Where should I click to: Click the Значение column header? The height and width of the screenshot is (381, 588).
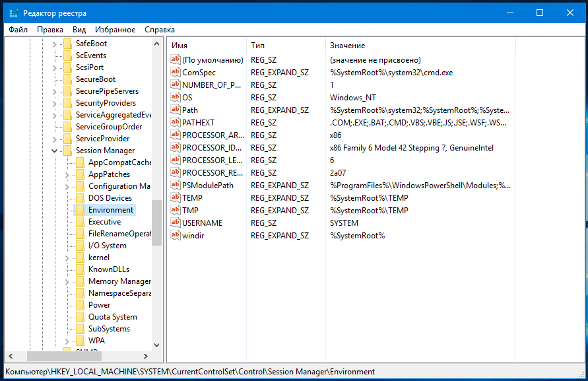coord(396,46)
